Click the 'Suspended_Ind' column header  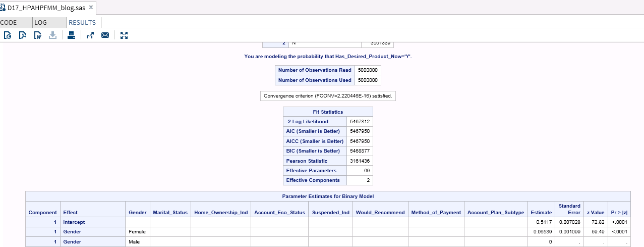click(331, 212)
